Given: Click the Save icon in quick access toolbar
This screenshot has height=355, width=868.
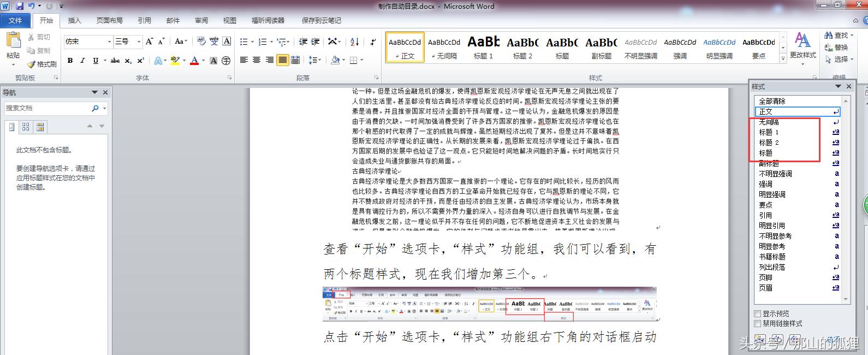Looking at the screenshot, I should tap(20, 6).
